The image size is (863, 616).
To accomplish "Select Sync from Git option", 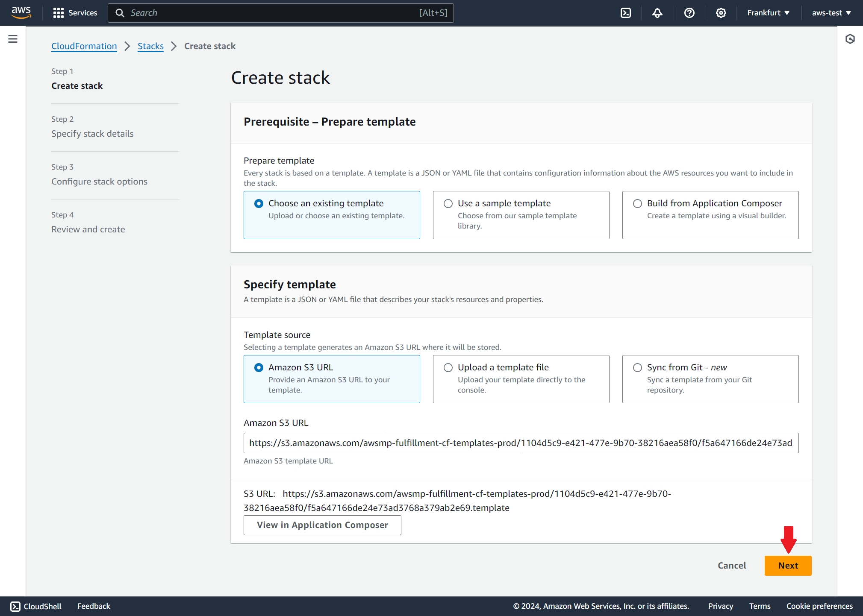I will (637, 368).
